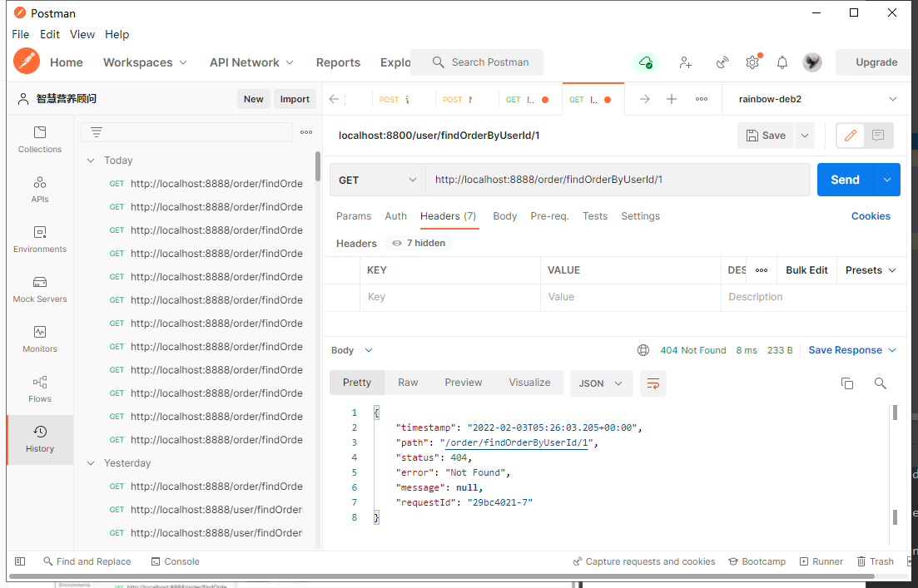Click the notifications bell icon

[x=782, y=62]
